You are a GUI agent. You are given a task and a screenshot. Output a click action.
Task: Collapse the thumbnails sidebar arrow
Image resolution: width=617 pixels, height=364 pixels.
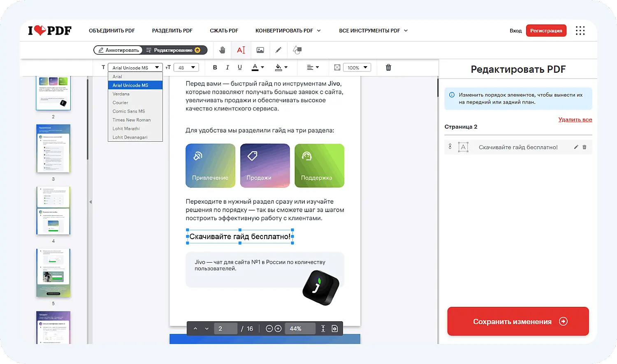point(90,202)
